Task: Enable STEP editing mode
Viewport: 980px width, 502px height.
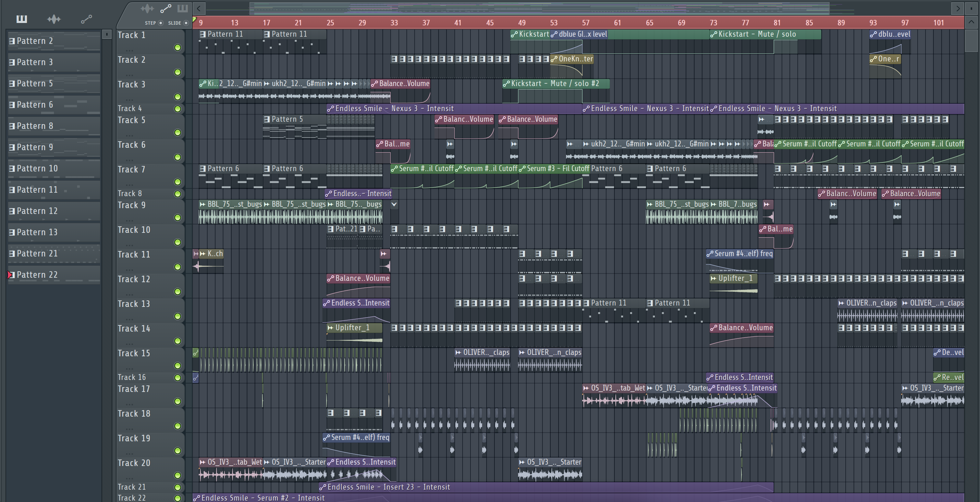Action: tap(161, 23)
